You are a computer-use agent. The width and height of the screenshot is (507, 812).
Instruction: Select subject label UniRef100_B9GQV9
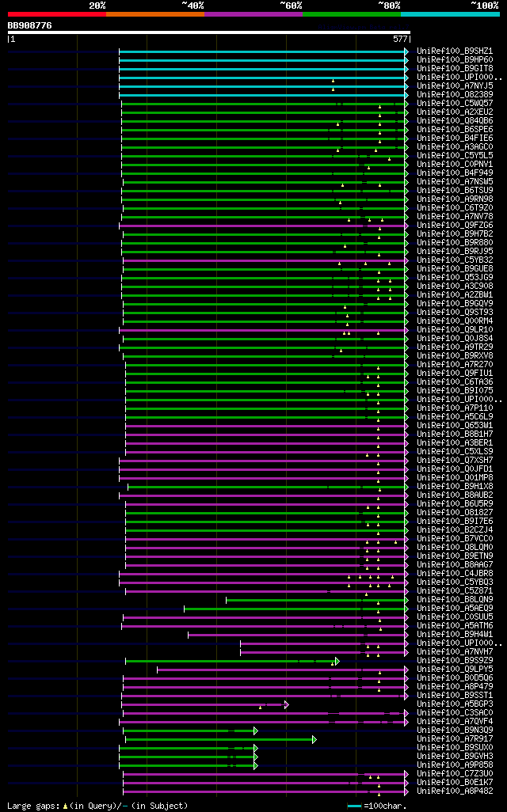click(455, 303)
